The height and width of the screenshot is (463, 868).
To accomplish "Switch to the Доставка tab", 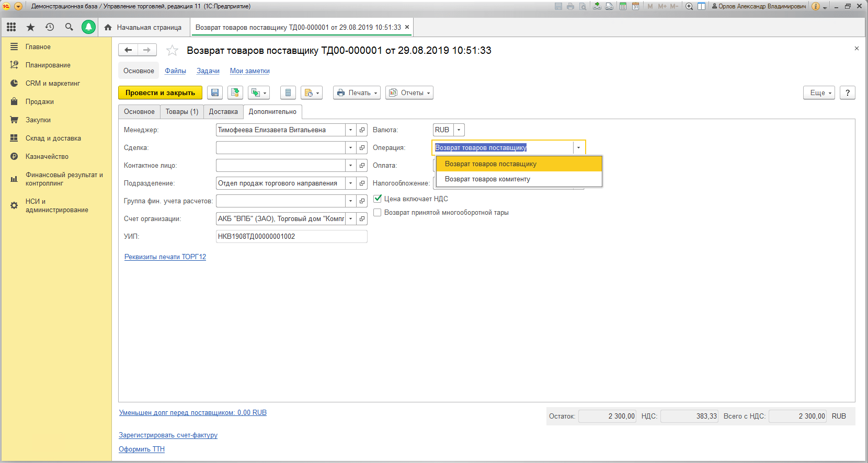I will [223, 112].
